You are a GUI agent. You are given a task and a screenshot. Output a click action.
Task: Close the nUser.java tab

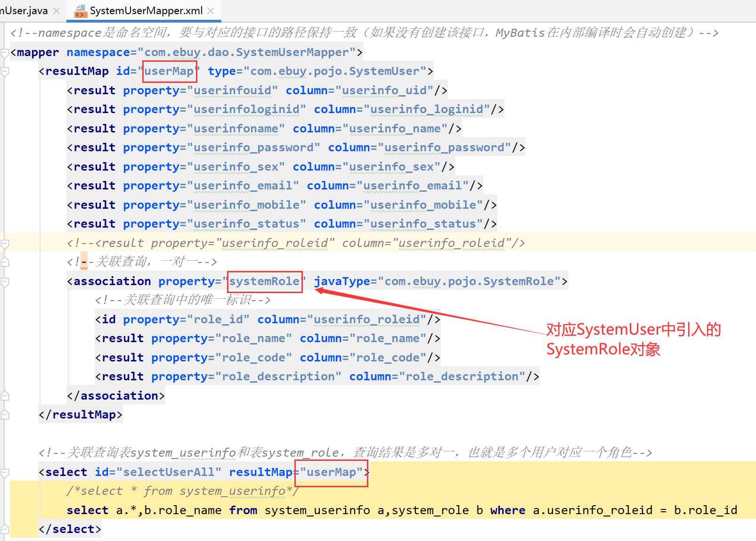click(x=57, y=11)
